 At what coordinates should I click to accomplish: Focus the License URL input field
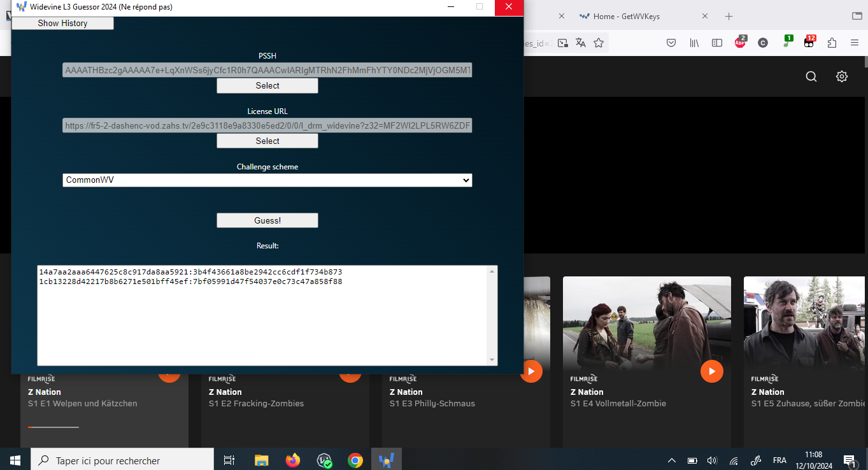click(x=267, y=125)
